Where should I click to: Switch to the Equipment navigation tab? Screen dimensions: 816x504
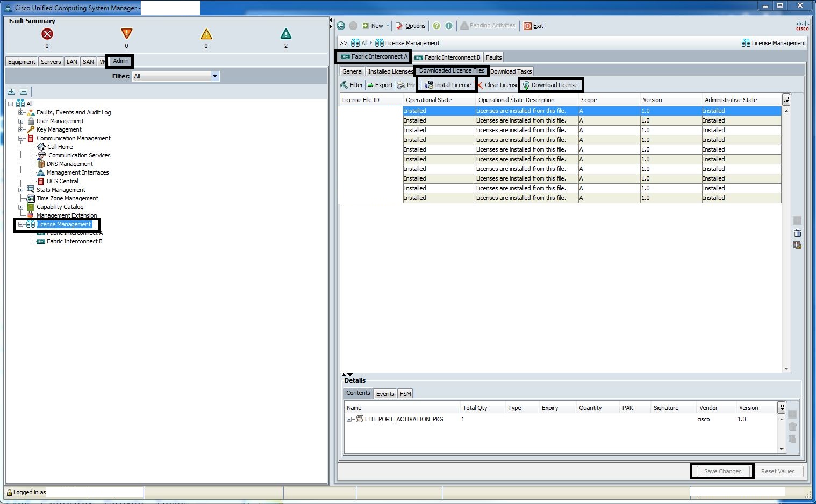[x=22, y=62]
